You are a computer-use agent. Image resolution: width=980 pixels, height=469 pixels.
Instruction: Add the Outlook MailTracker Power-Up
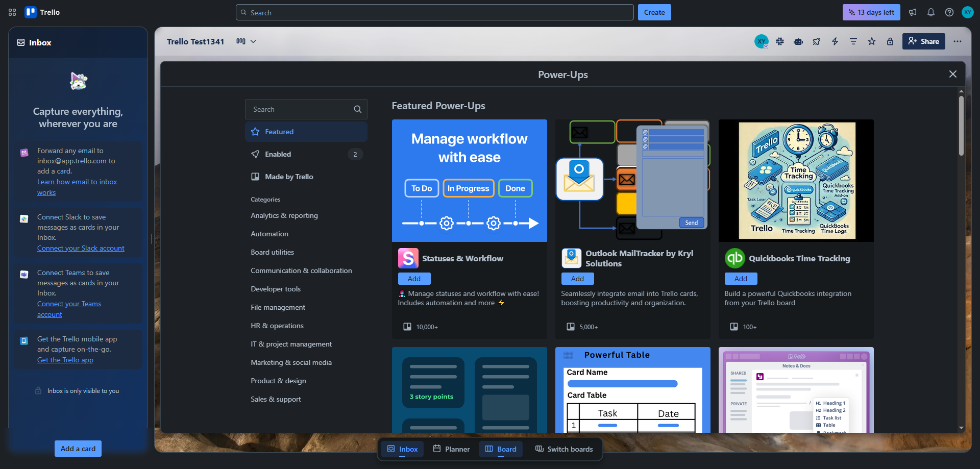click(578, 279)
